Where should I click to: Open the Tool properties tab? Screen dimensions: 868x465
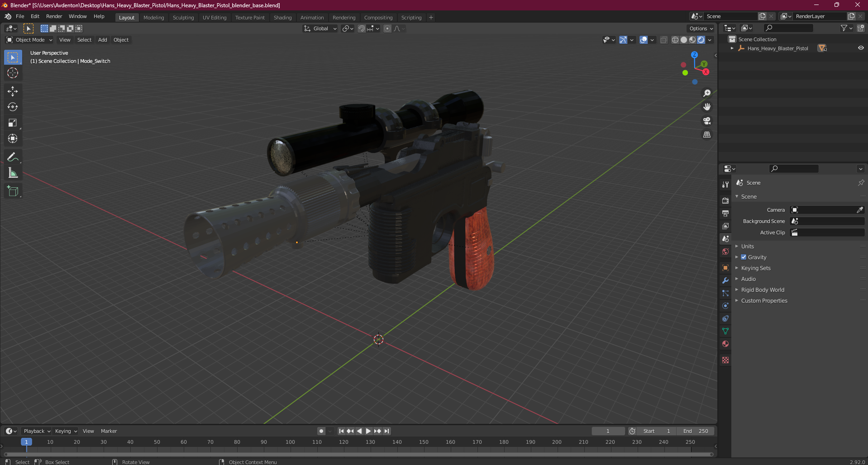click(x=725, y=185)
